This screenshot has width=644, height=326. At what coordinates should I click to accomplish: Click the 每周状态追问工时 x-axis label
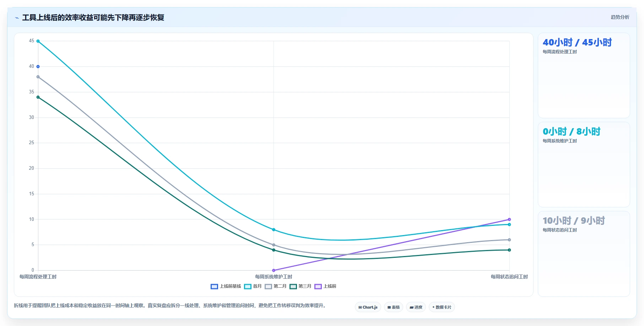click(509, 277)
